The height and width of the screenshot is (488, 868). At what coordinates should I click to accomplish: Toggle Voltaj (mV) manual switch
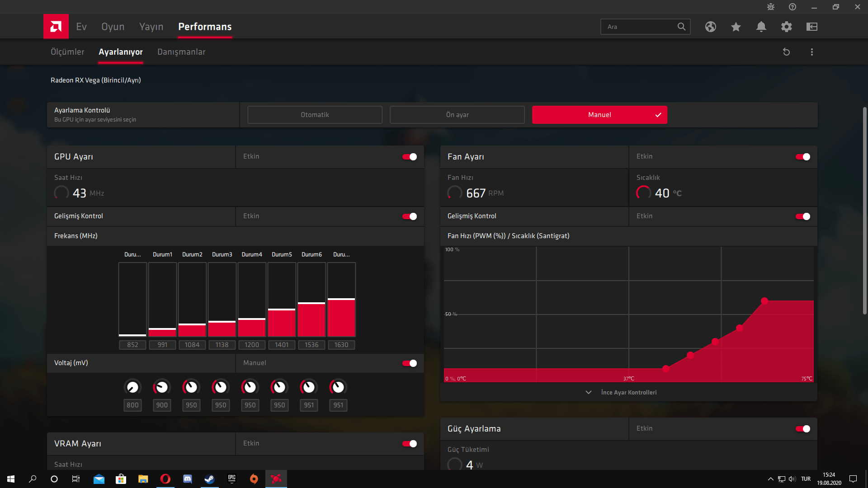410,363
